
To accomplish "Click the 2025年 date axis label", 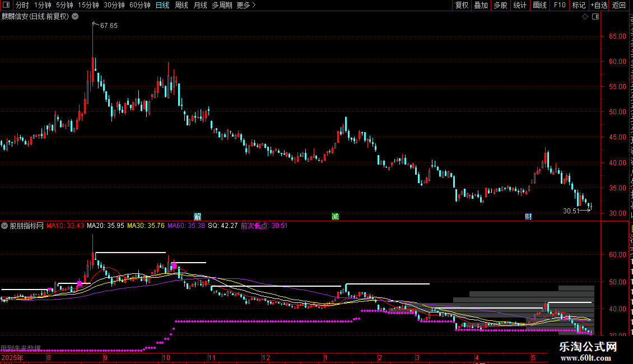I will tap(12, 357).
